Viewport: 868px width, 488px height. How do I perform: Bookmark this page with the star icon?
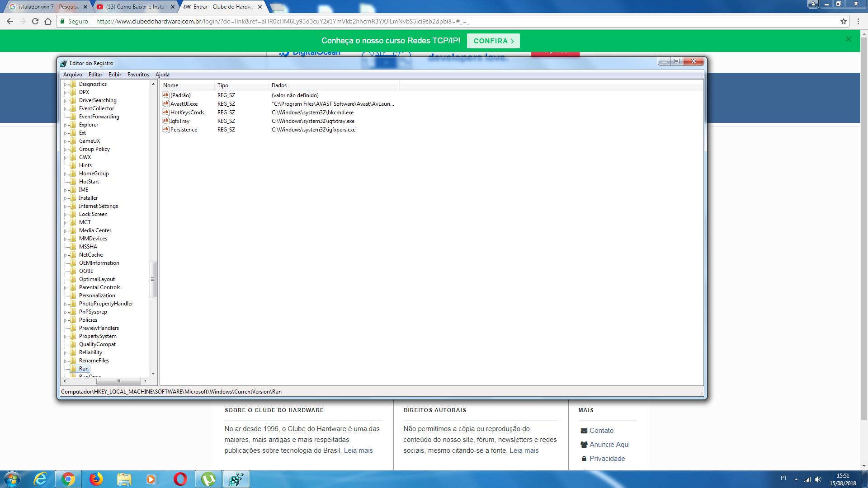tap(844, 21)
